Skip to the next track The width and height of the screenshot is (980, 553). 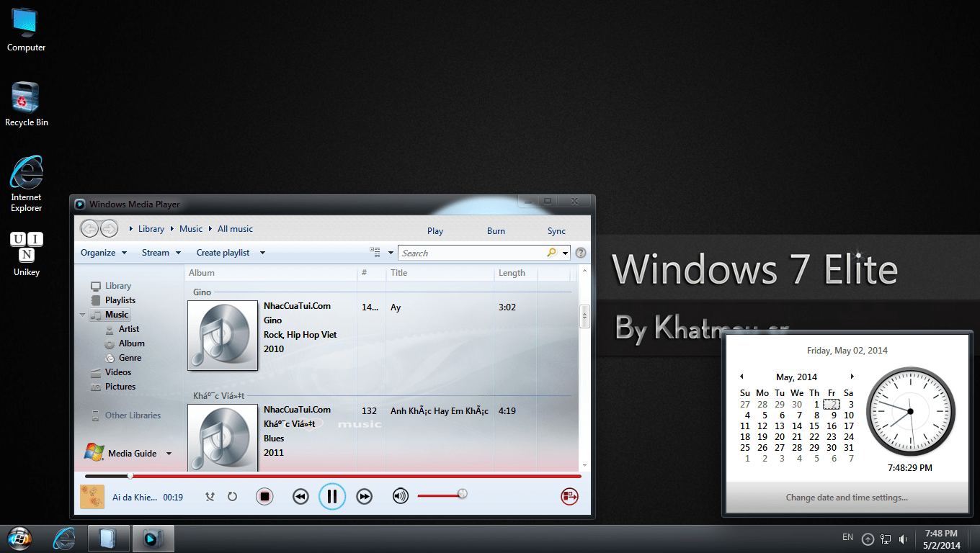pos(365,496)
